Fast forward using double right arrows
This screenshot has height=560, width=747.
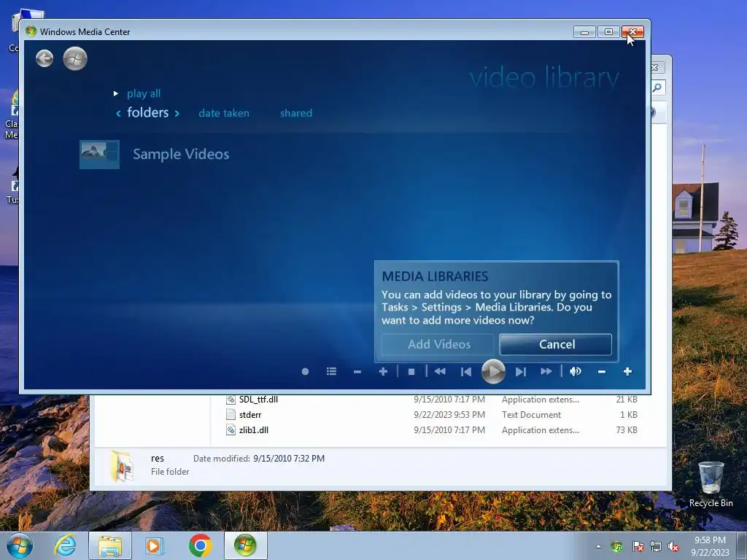point(546,371)
